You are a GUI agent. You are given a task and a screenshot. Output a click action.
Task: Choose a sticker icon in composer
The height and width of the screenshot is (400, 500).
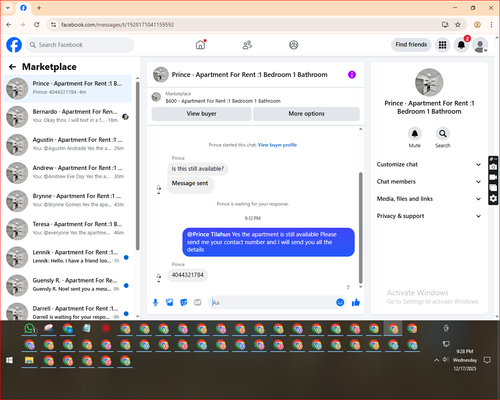(x=184, y=302)
